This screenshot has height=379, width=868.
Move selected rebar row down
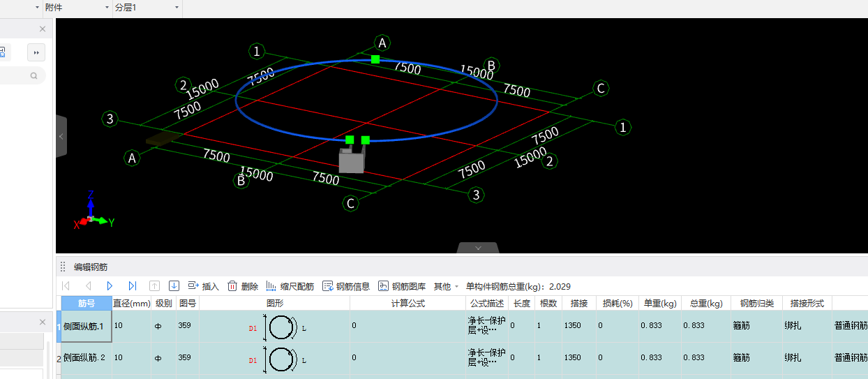[174, 286]
